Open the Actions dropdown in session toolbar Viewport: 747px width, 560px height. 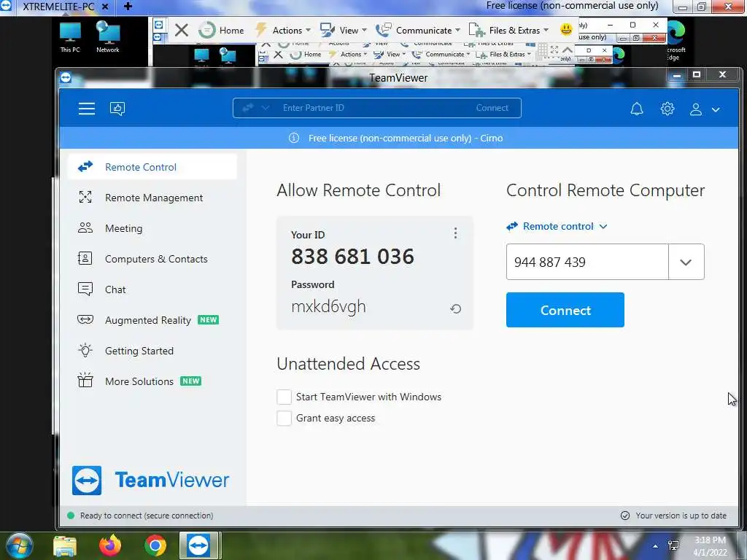pos(283,31)
